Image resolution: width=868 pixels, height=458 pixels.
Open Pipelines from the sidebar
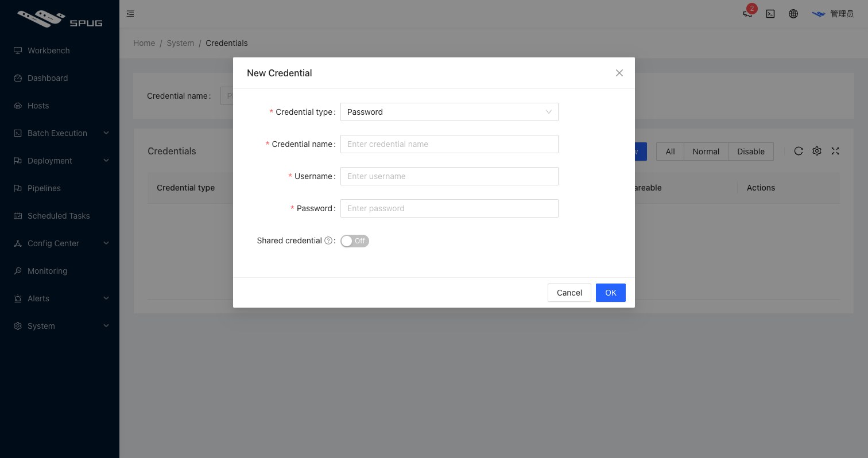coord(60,188)
